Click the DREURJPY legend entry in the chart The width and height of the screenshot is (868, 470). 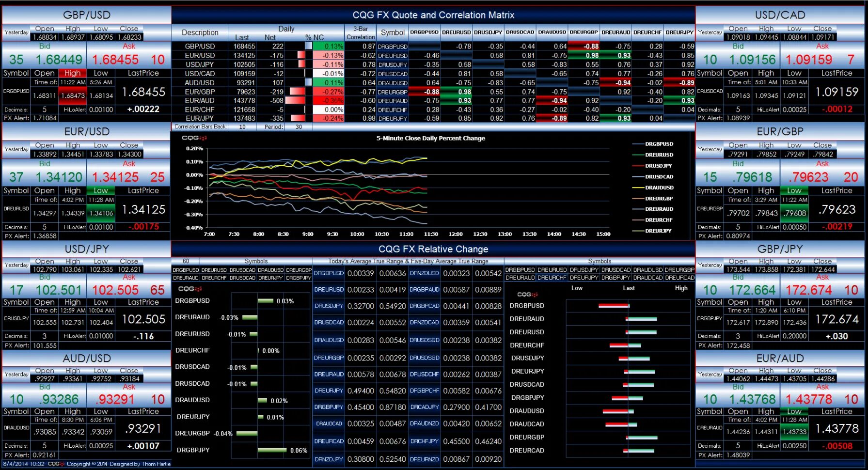652,231
